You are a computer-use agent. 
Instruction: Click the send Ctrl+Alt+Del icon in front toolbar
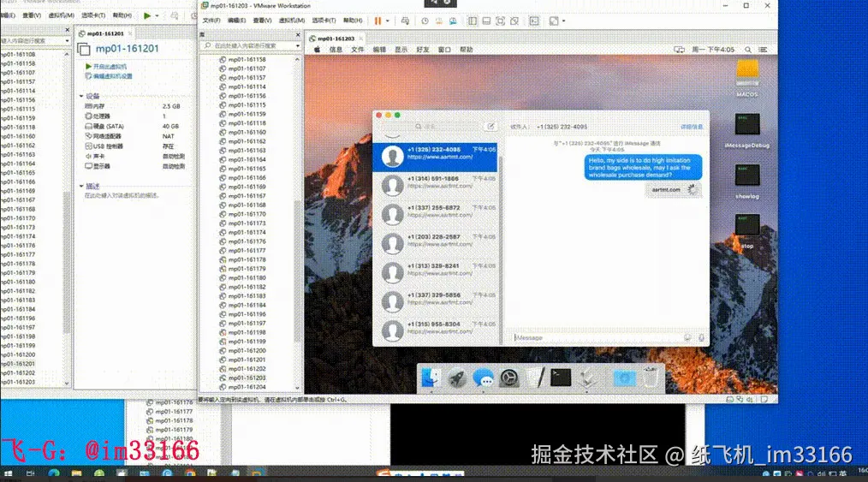[405, 21]
